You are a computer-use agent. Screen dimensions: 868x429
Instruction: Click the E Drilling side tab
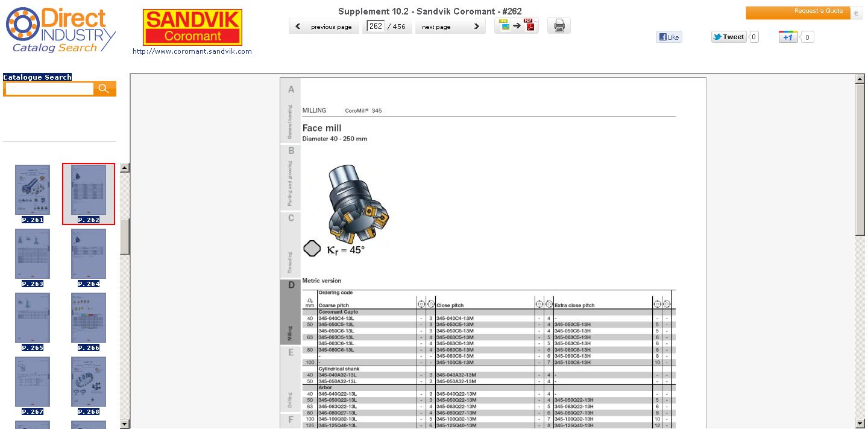pos(291,379)
